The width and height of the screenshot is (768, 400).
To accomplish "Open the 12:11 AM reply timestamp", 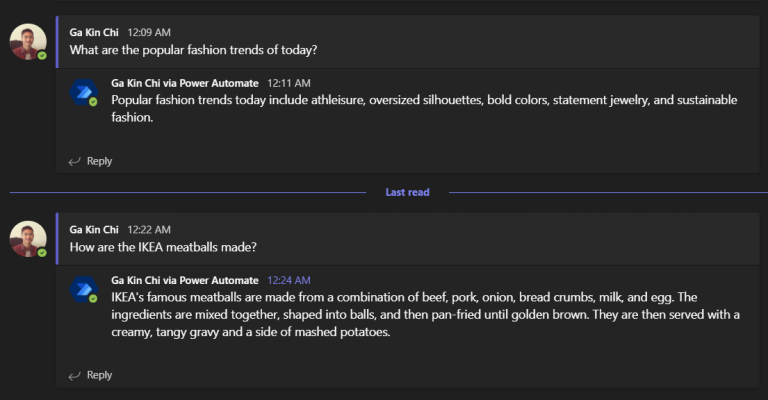I will point(288,83).
